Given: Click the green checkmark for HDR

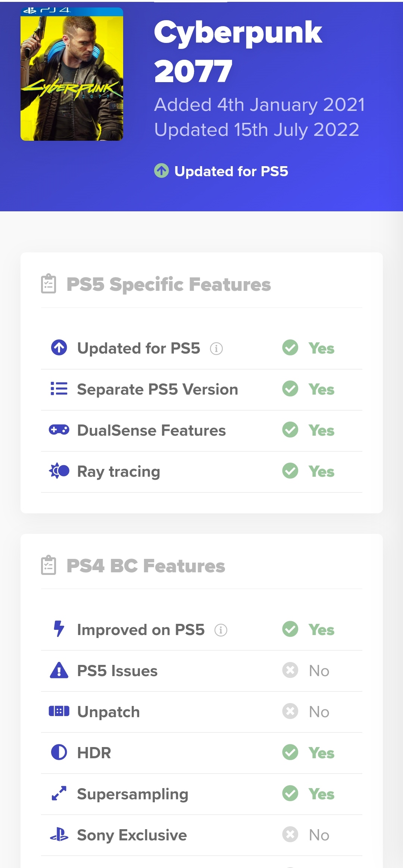Looking at the screenshot, I should coord(290,752).
